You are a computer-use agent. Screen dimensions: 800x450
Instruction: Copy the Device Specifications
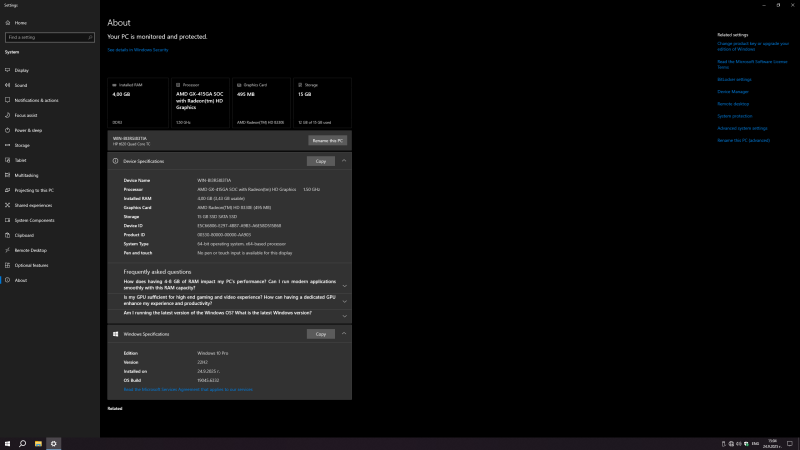pos(320,160)
